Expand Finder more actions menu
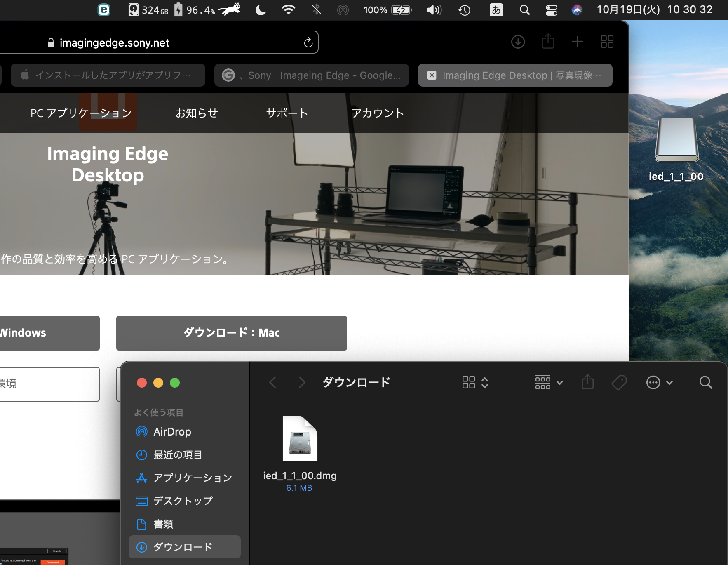This screenshot has height=565, width=728. 659,383
